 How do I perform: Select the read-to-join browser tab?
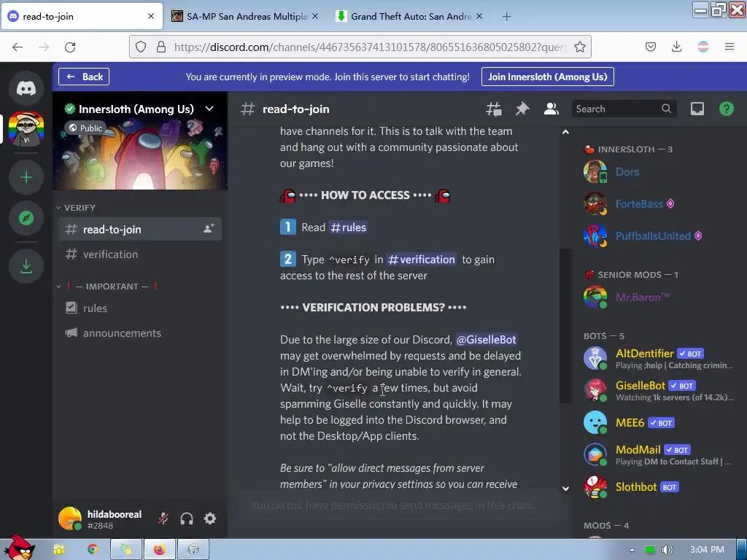coord(81,17)
